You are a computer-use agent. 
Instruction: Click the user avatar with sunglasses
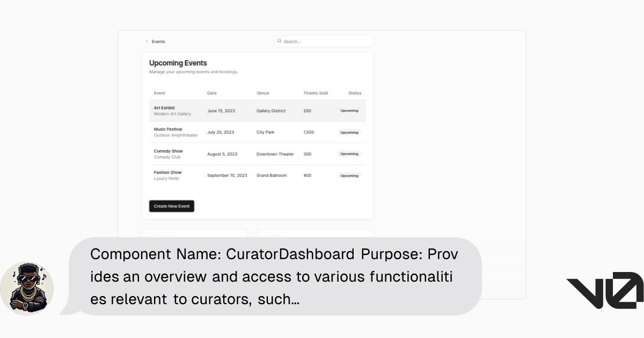(x=26, y=288)
